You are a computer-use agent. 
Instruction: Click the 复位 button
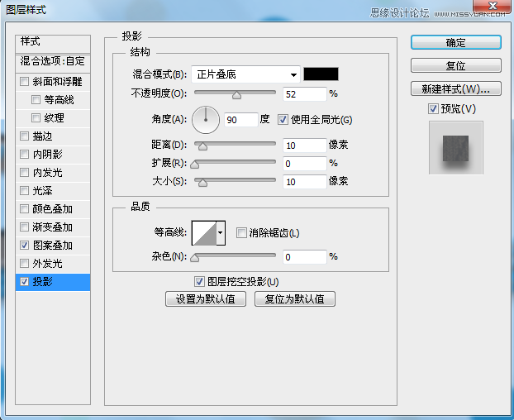click(x=456, y=65)
